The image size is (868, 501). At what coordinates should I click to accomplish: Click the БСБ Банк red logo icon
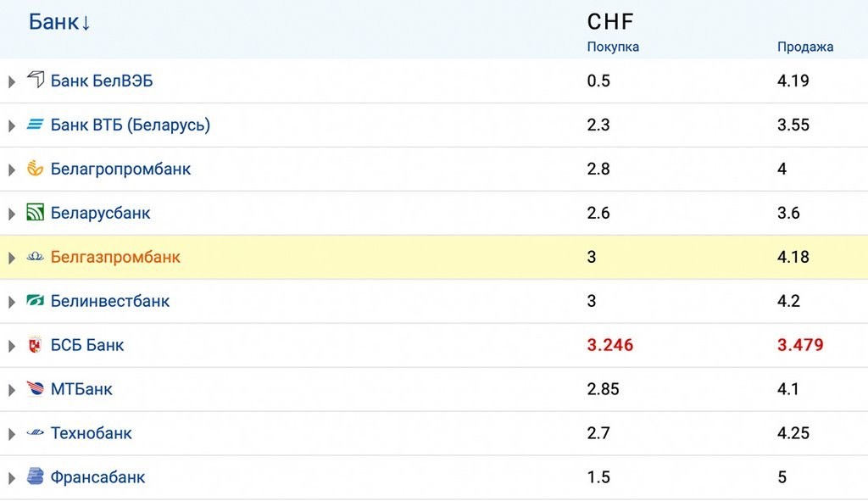pyautogui.click(x=35, y=345)
